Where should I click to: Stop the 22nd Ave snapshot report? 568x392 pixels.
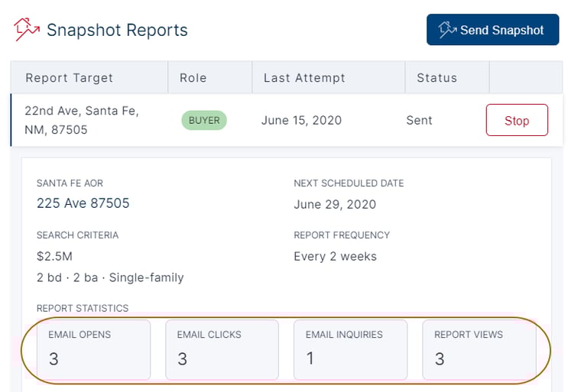pos(517,120)
